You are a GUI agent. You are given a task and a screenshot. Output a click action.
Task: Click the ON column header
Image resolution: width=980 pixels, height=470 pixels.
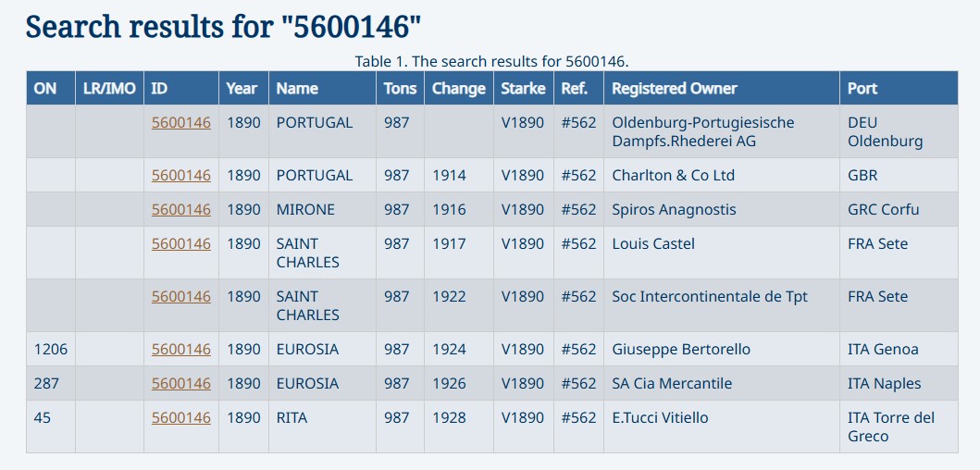pyautogui.click(x=45, y=89)
